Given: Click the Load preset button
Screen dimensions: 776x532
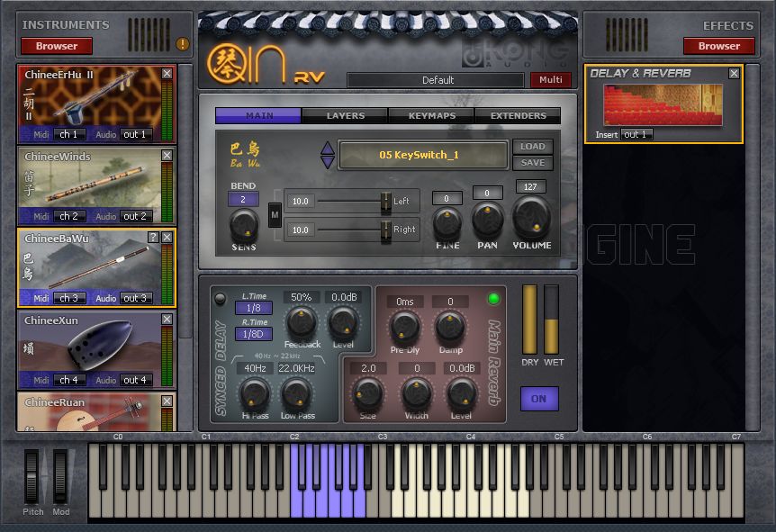Looking at the screenshot, I should tap(533, 147).
